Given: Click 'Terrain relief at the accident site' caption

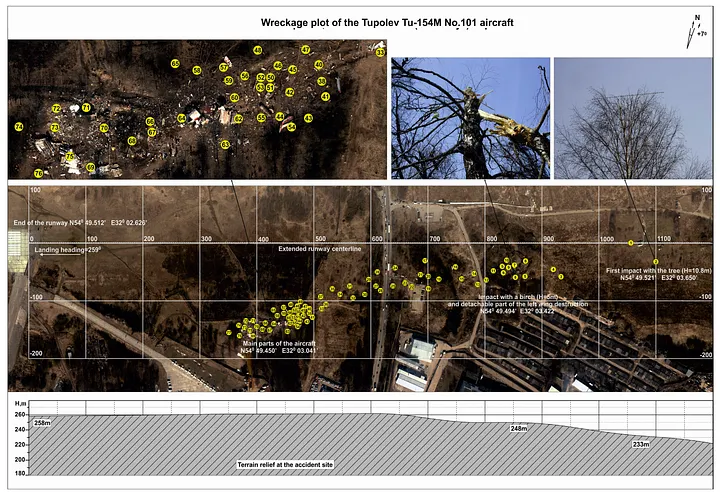Looking at the screenshot, I should 285,464.
